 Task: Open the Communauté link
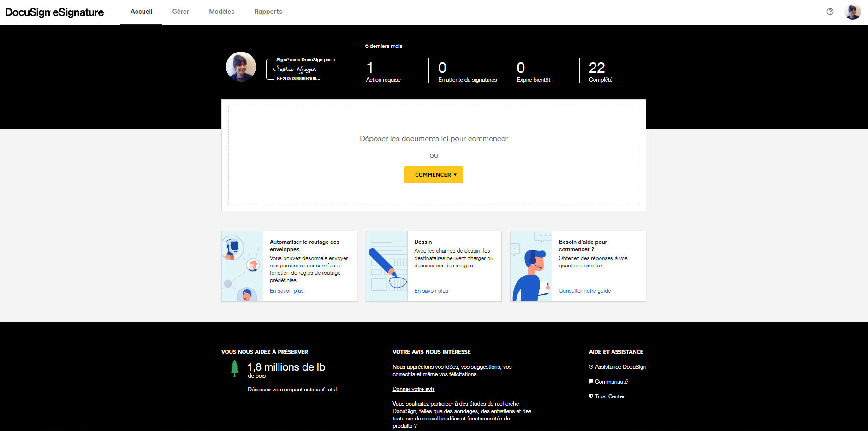[x=608, y=382]
